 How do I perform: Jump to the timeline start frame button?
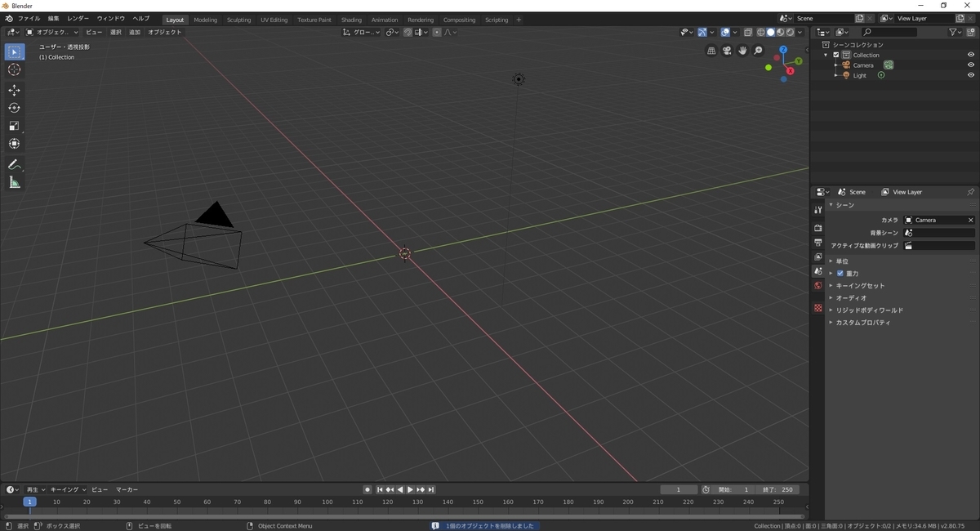pyautogui.click(x=380, y=489)
